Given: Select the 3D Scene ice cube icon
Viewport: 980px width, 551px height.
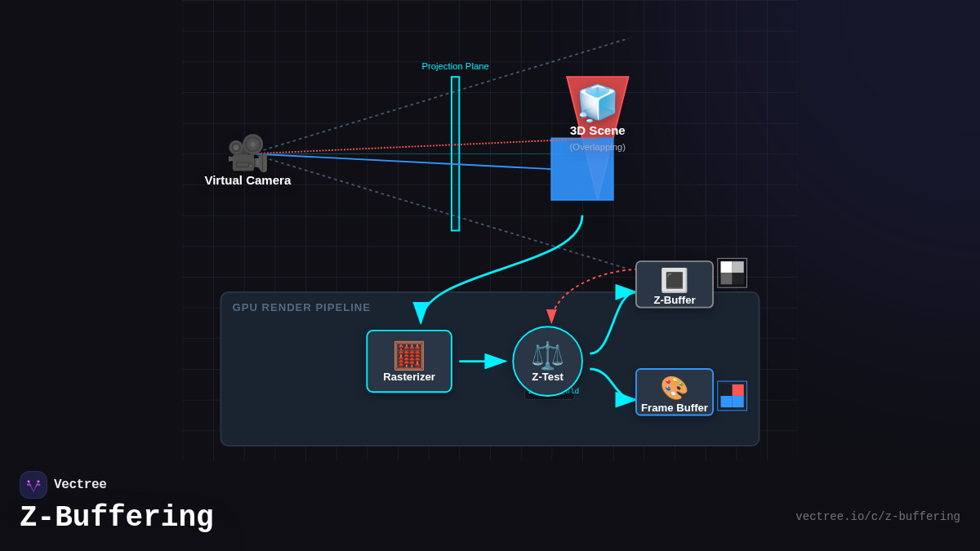Looking at the screenshot, I should pos(597,103).
